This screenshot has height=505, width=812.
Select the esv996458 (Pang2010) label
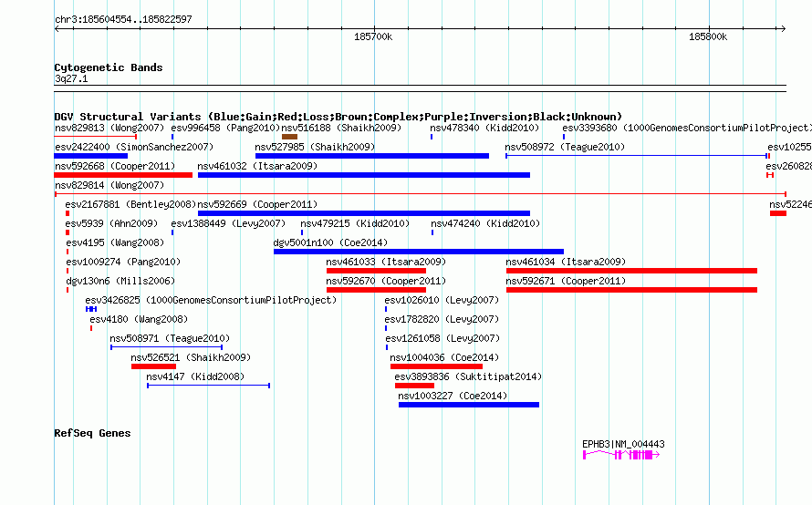click(225, 128)
